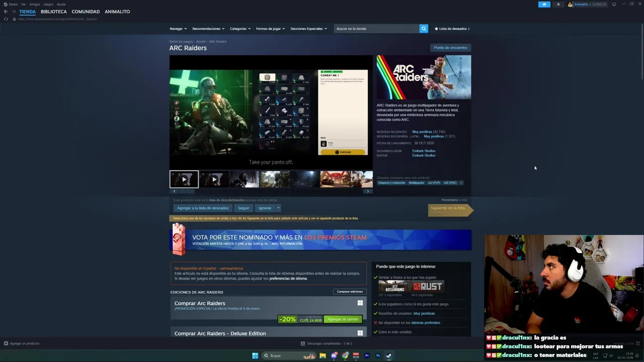Image resolution: width=644 pixels, height=362 pixels.
Task: Go back with the left arrow
Action: pos(6,12)
